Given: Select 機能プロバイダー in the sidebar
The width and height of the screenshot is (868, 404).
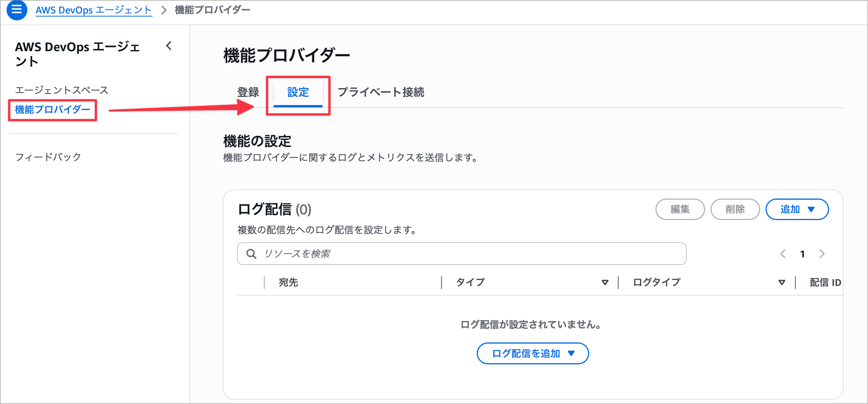Looking at the screenshot, I should 53,110.
